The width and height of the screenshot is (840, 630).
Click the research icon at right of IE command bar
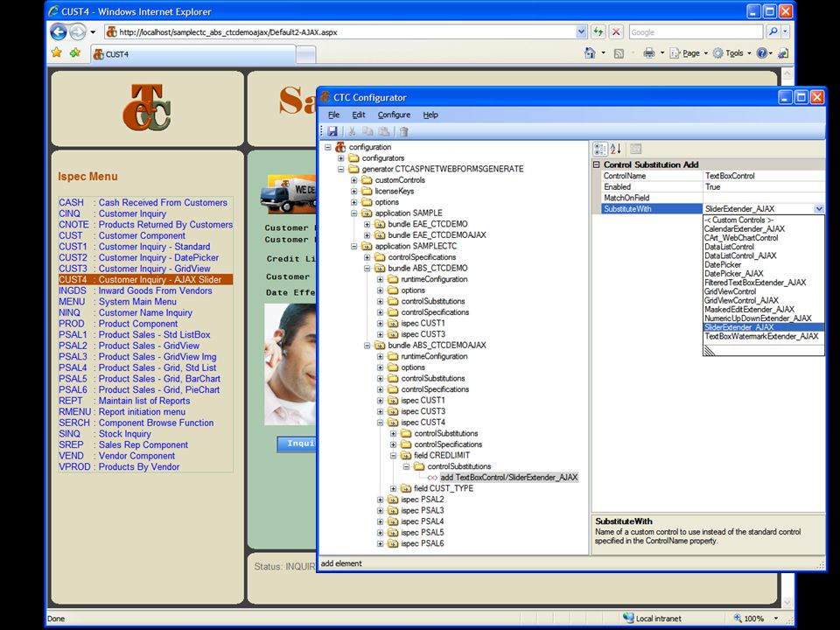(783, 53)
